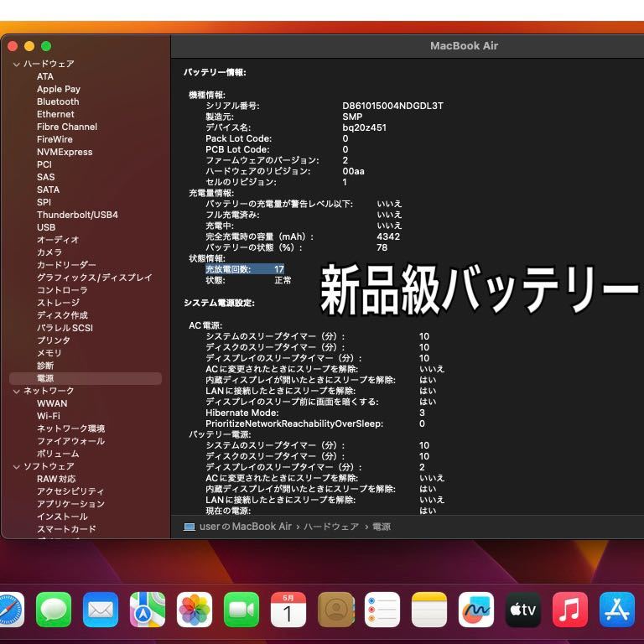Collapse the ソフトウェア section
This screenshot has height=644, width=644.
pos(17,466)
